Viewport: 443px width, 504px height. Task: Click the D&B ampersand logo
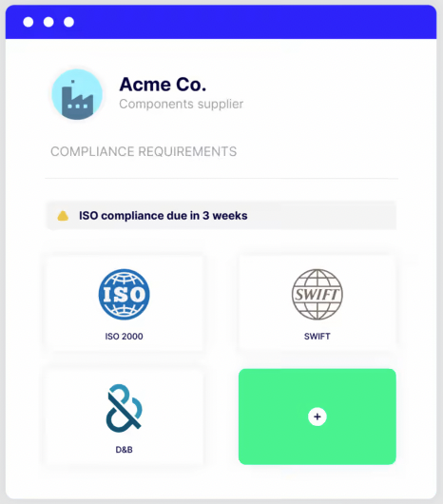tap(124, 408)
